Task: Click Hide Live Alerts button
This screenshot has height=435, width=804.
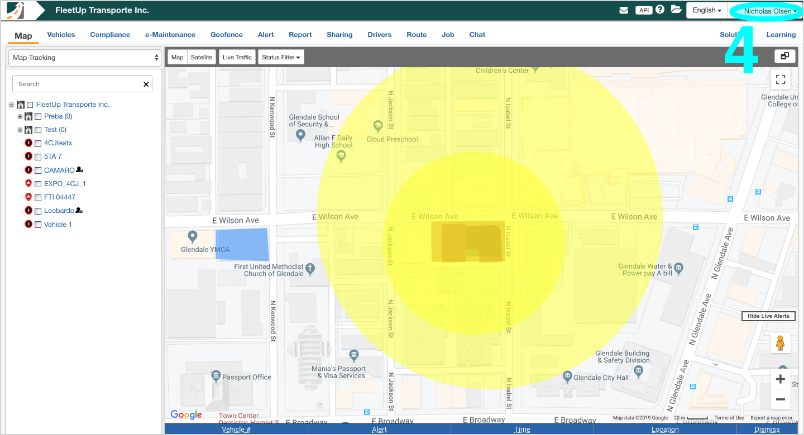Action: (768, 316)
